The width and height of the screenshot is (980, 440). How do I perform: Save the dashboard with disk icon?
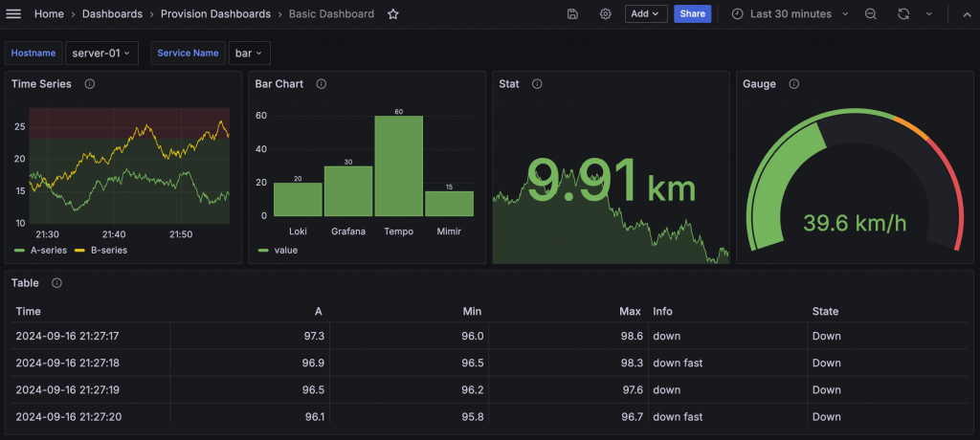click(572, 13)
